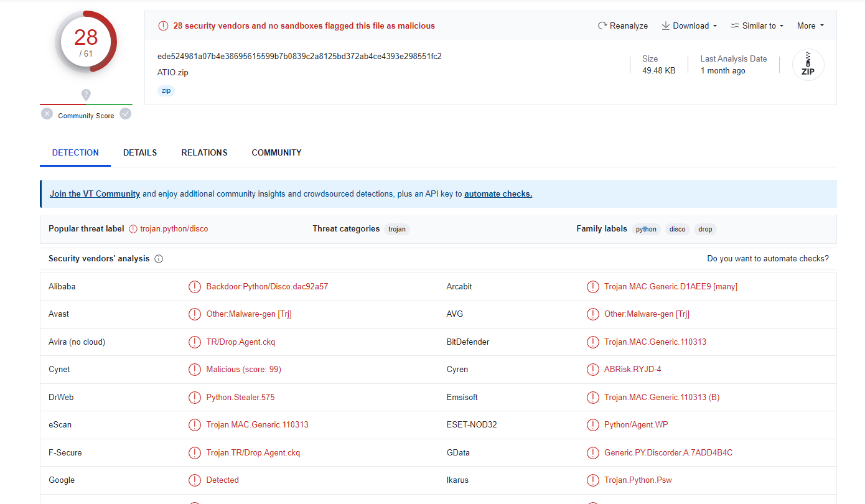The image size is (865, 504).
Task: Click the alert icon in the Avast row
Action: (195, 314)
